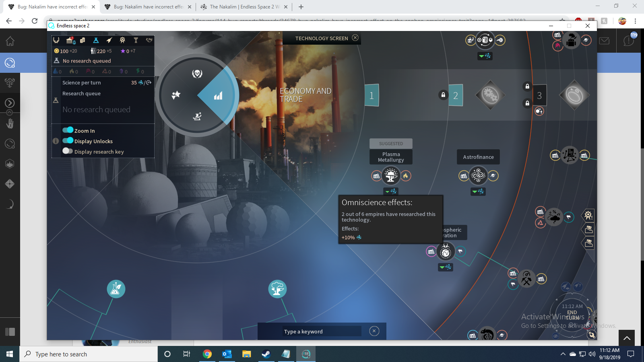
Task: Click the flask shortcut circle at lower left
Action: tap(116, 289)
